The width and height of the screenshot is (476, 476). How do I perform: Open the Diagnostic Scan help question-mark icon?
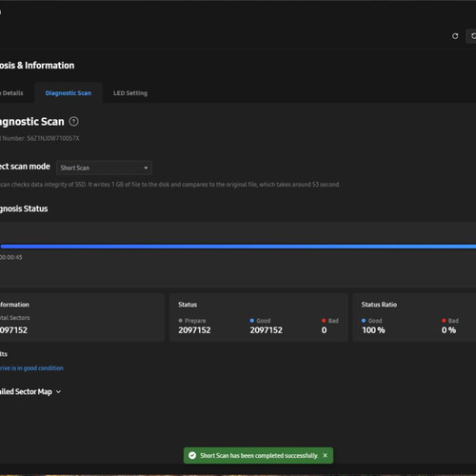74,121
